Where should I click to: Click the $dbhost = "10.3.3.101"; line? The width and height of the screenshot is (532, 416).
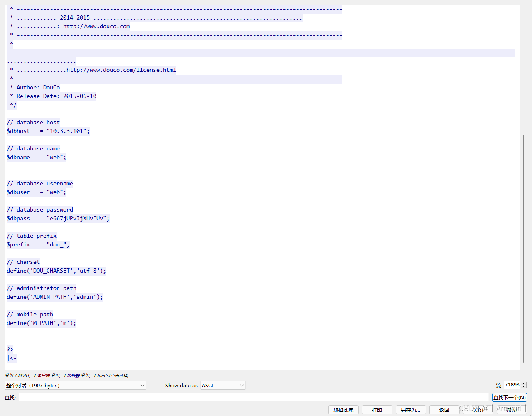click(x=48, y=131)
